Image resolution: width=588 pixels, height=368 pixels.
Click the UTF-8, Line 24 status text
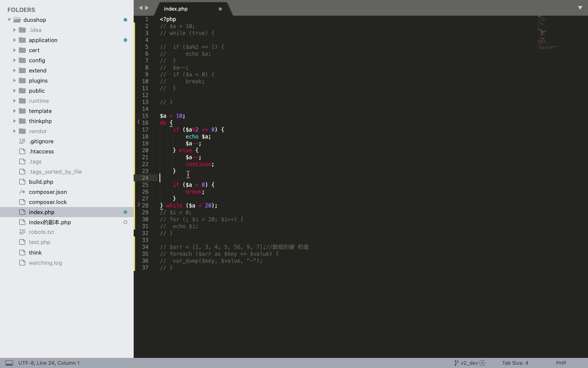(x=49, y=363)
